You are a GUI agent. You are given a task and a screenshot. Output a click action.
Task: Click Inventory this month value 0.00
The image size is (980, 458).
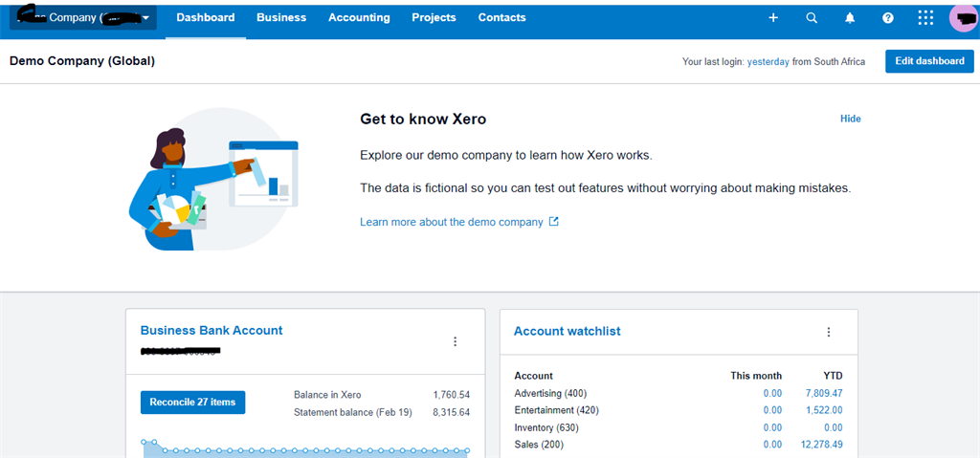[x=772, y=428]
